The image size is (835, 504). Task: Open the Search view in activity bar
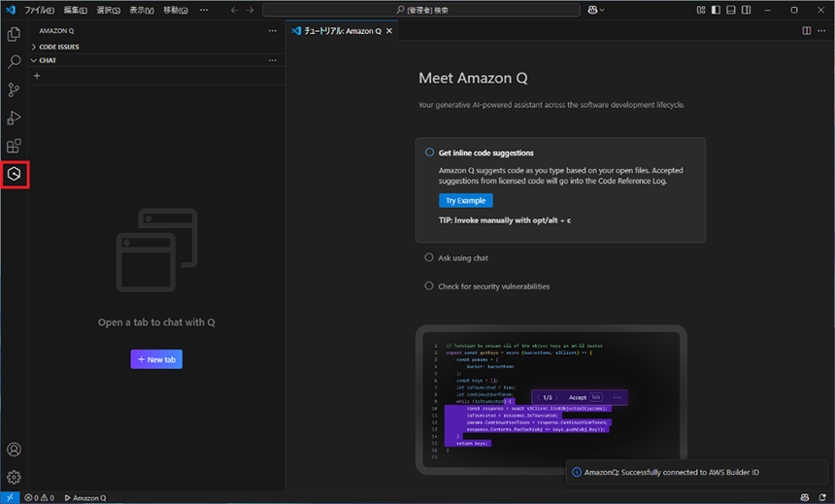pos(14,62)
